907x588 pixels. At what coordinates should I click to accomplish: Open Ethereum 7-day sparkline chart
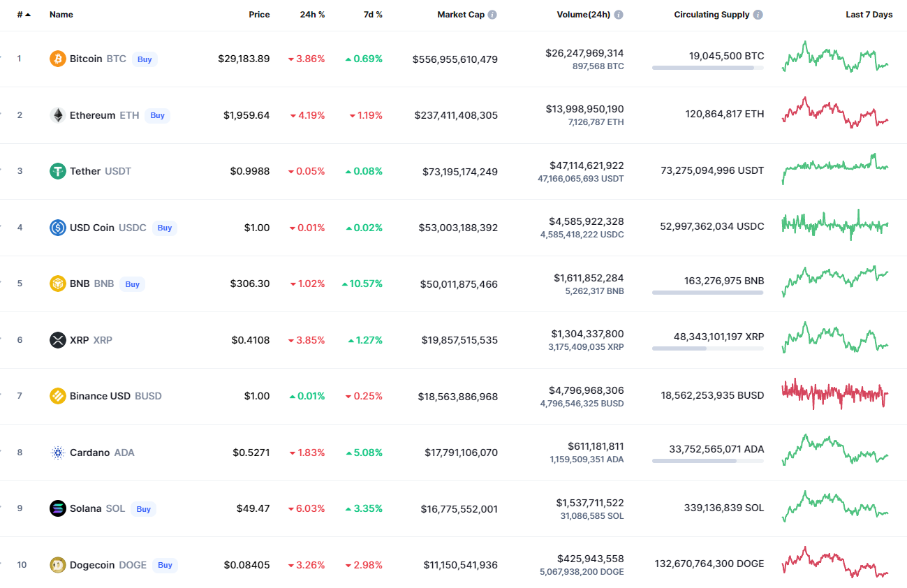click(x=835, y=113)
